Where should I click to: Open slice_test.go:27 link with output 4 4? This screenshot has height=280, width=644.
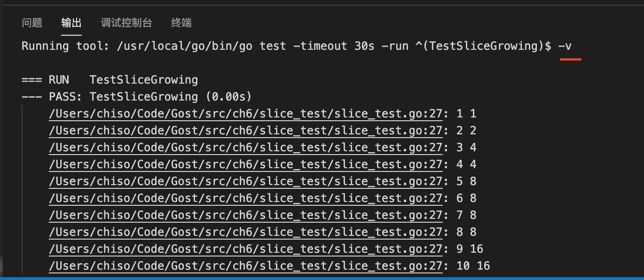point(245,164)
